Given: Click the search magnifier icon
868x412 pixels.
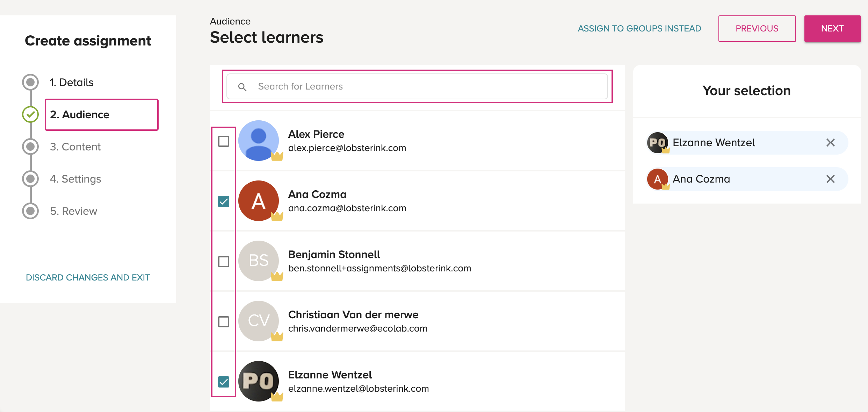Looking at the screenshot, I should 242,87.
